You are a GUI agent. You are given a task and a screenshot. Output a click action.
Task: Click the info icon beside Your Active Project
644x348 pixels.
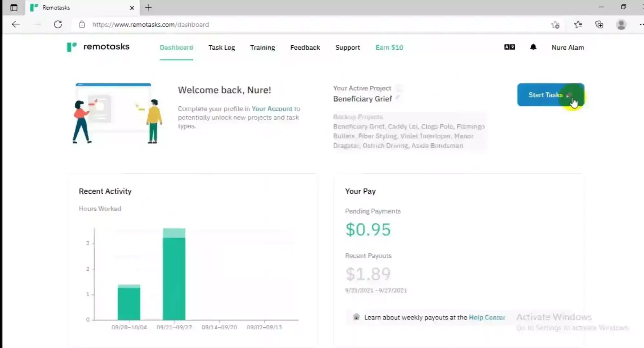[x=399, y=88]
